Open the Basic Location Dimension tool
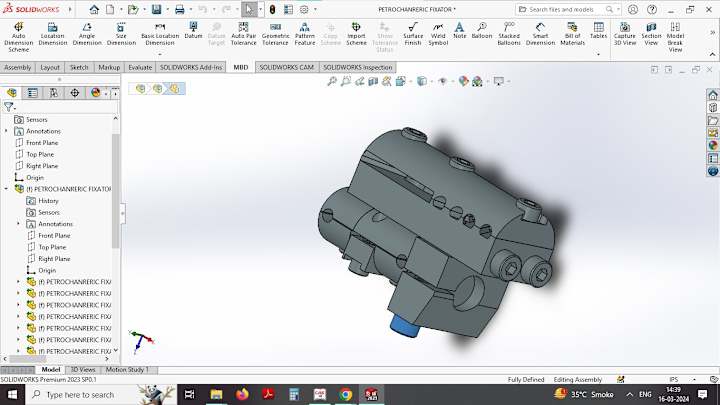This screenshot has height=405, width=720. point(160,34)
